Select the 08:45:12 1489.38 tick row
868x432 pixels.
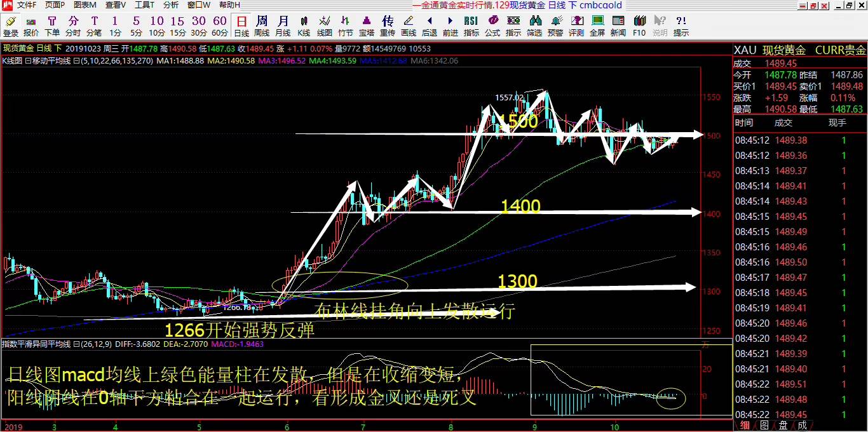coord(800,140)
